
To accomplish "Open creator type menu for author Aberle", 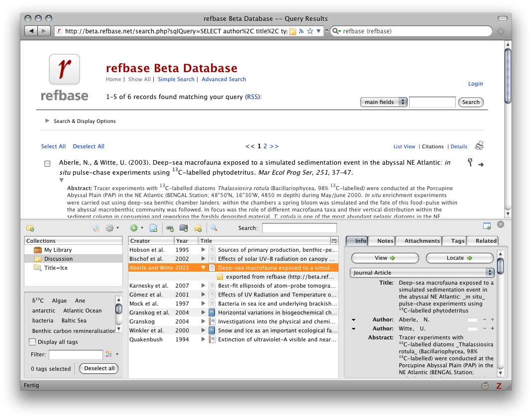I will pyautogui.click(x=353, y=319).
